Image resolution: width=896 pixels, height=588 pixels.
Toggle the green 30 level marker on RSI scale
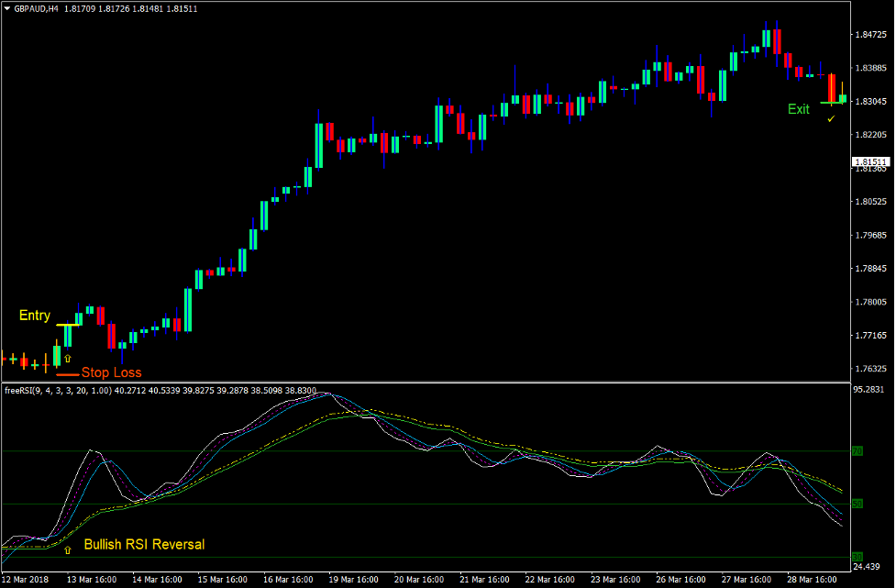coord(857,557)
